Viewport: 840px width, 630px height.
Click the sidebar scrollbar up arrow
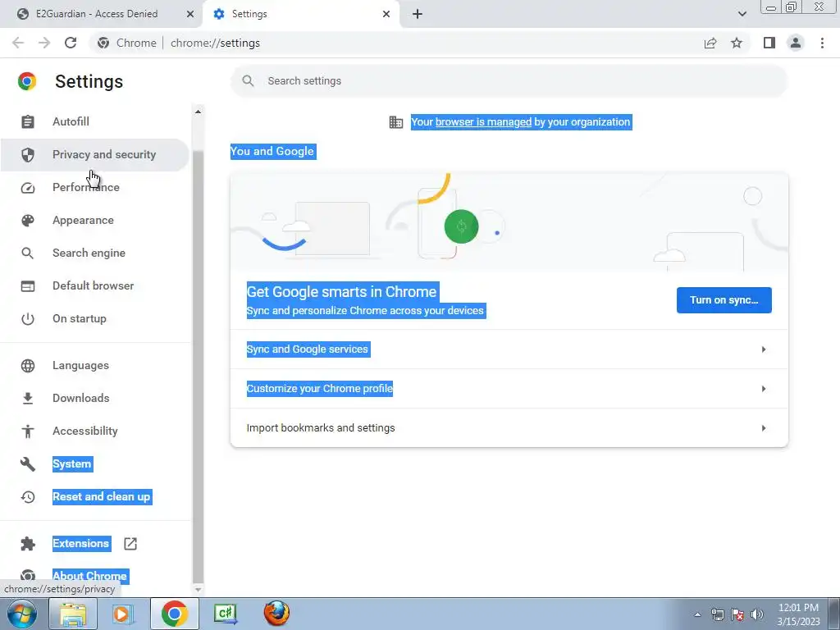[x=198, y=112]
